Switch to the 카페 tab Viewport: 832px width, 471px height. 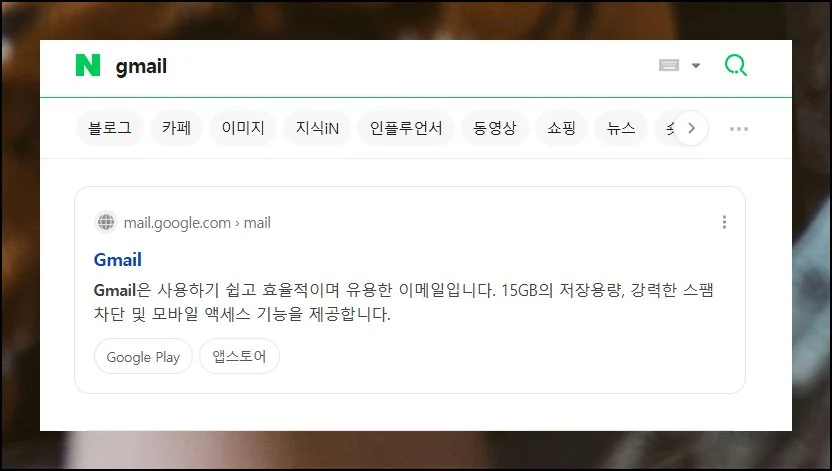[176, 128]
